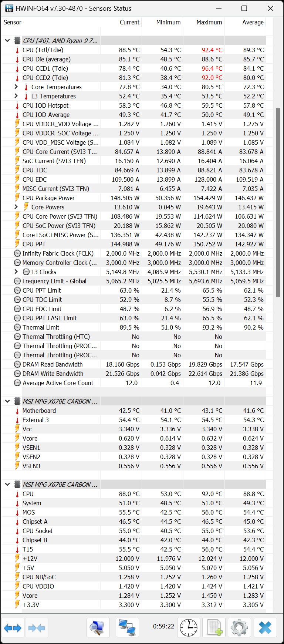The image size is (284, 644).
Task: Click the shrink columns arrows icon
Action: click(36, 628)
